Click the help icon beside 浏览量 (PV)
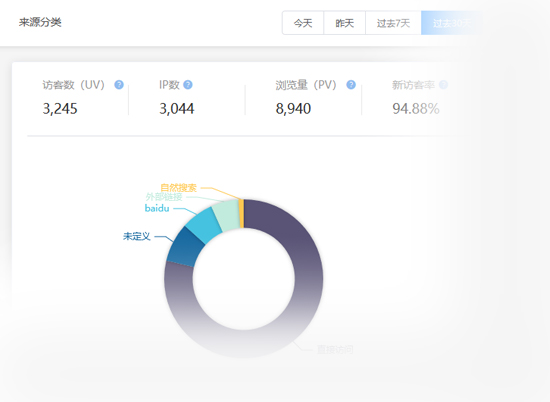The image size is (550, 402). [351, 85]
